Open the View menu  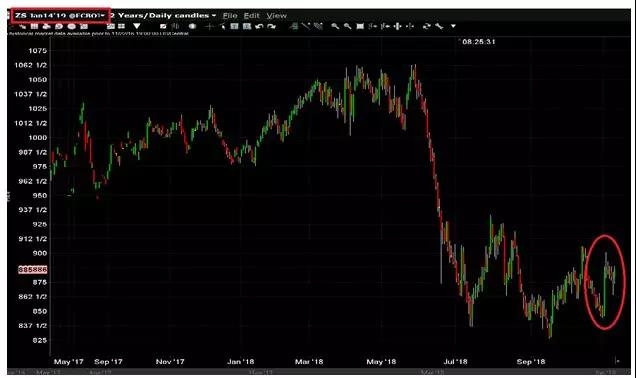click(x=277, y=15)
